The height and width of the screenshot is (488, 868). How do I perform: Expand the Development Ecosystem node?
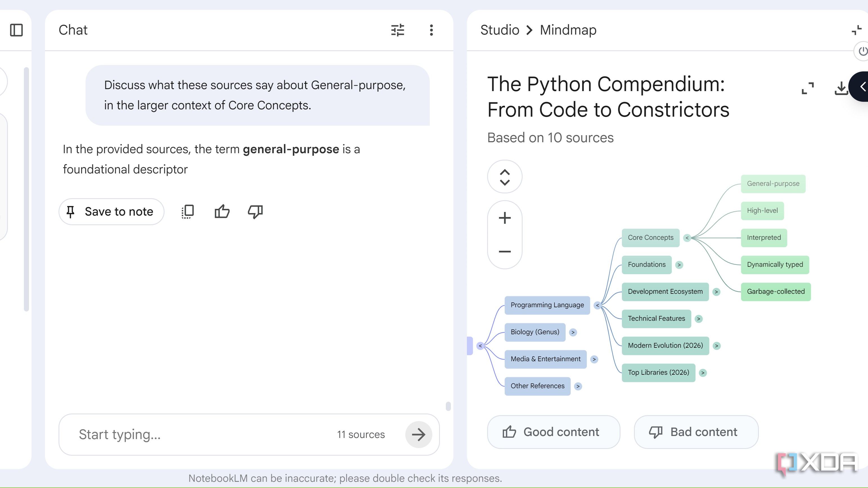pyautogui.click(x=716, y=292)
